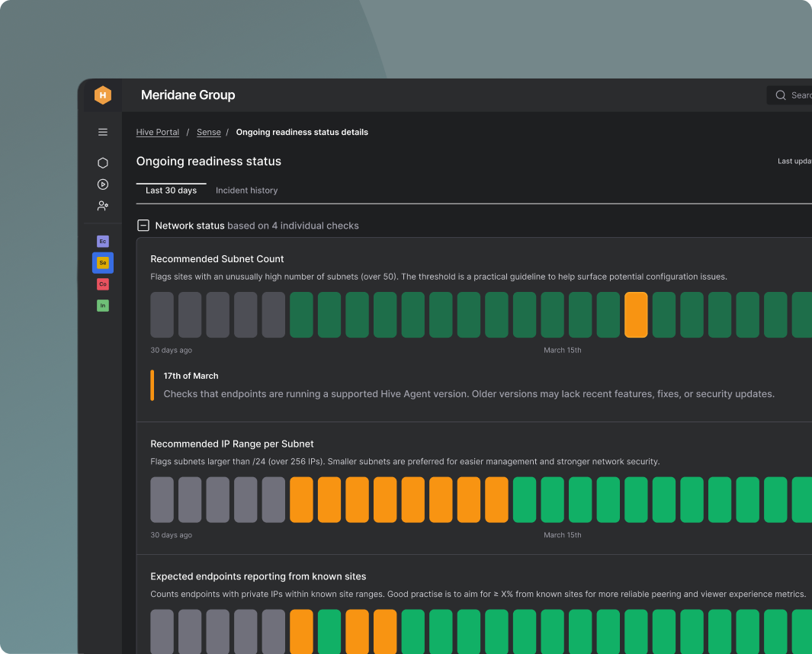The width and height of the screenshot is (812, 654).
Task: Go to Hive Portal breadcrumb link
Action: click(157, 132)
